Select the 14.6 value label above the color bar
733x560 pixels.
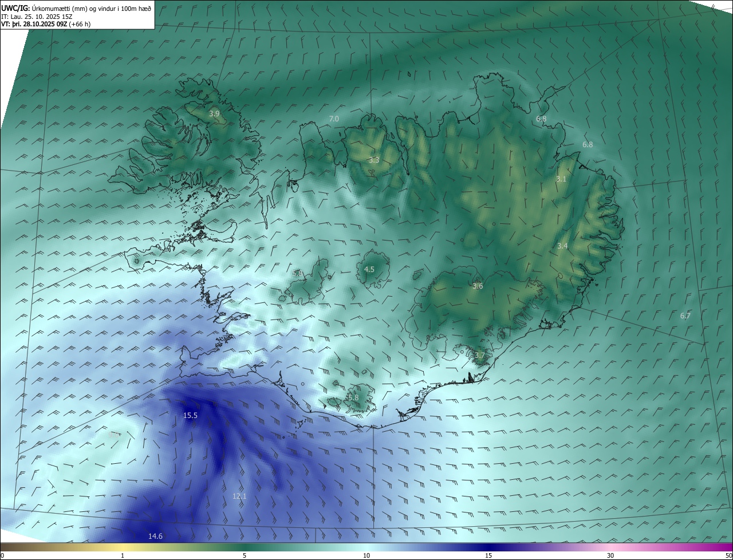click(155, 536)
